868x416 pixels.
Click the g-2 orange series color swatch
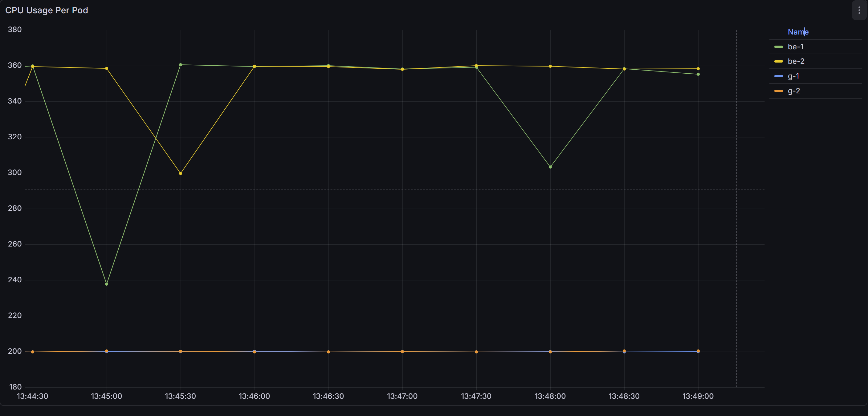click(778, 91)
